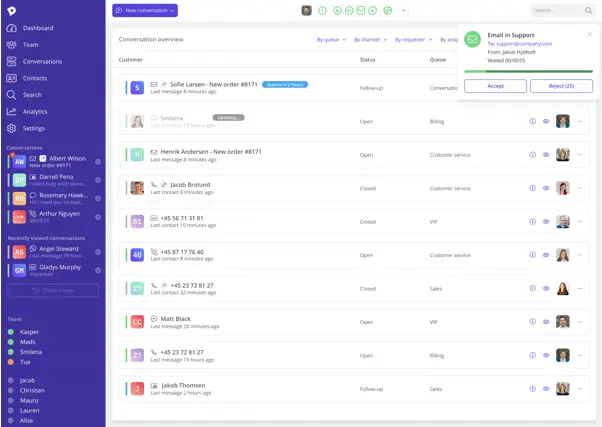Open Conversations in the sidebar menu
The image size is (602, 427).
coord(42,61)
